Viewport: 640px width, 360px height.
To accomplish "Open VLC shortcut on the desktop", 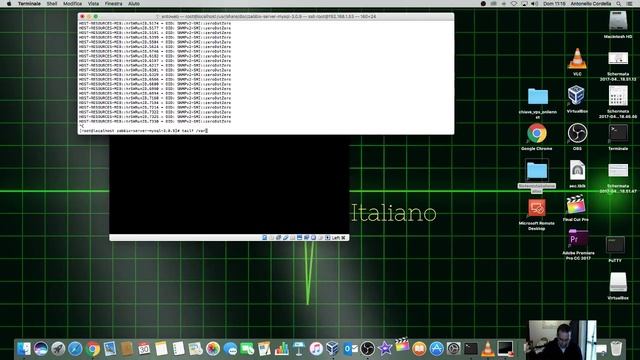I will tap(577, 59).
